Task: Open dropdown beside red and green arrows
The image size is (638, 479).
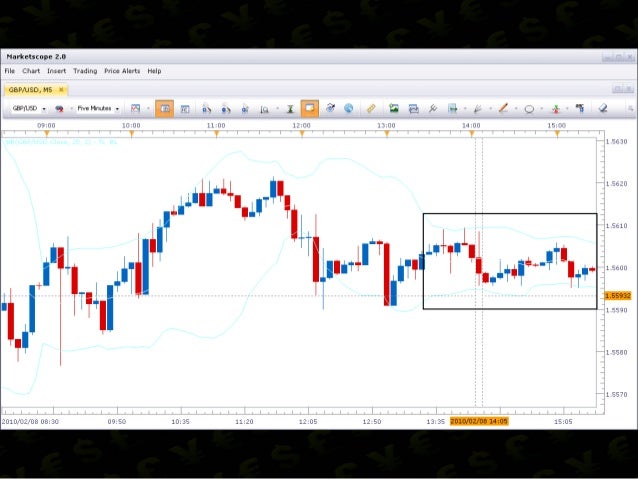Action: point(567,109)
